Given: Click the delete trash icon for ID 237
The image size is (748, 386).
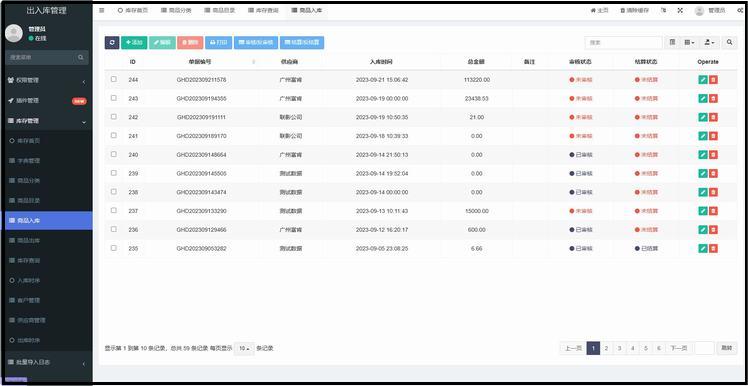Looking at the screenshot, I should (713, 211).
